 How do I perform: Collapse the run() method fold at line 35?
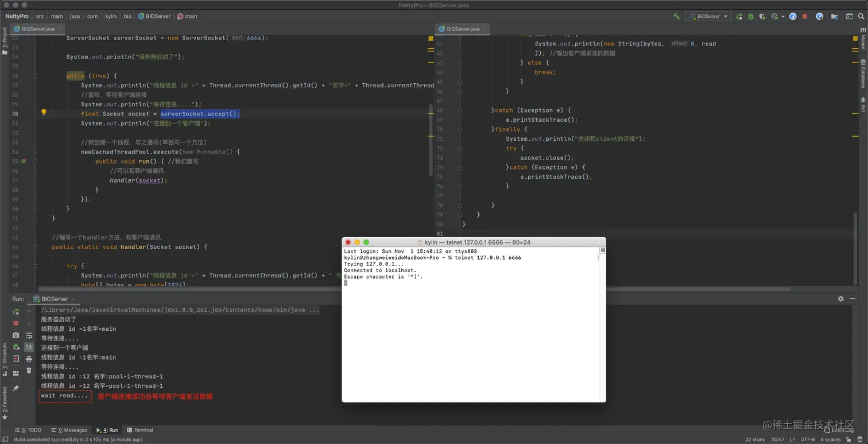pyautogui.click(x=35, y=161)
